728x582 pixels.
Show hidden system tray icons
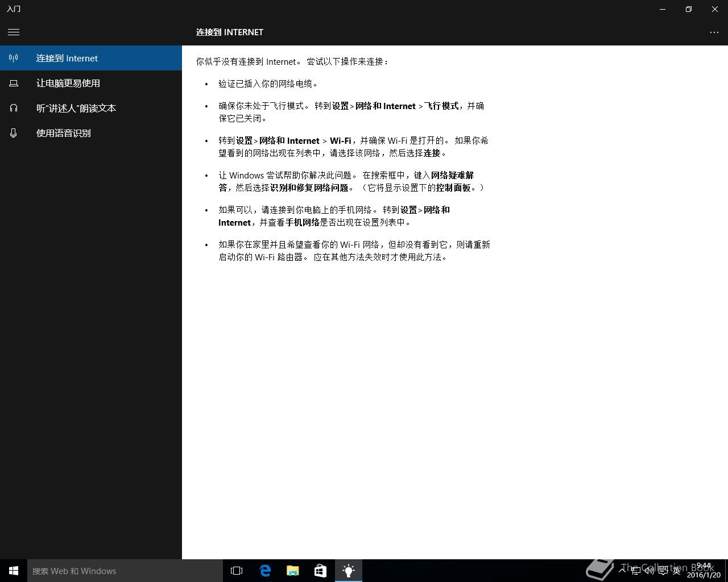pyautogui.click(x=622, y=571)
